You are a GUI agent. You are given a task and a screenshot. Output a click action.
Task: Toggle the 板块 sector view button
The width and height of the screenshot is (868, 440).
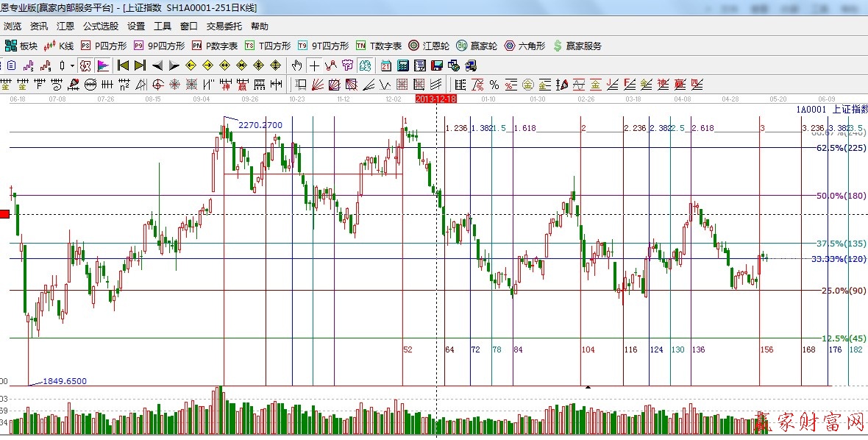[x=21, y=46]
